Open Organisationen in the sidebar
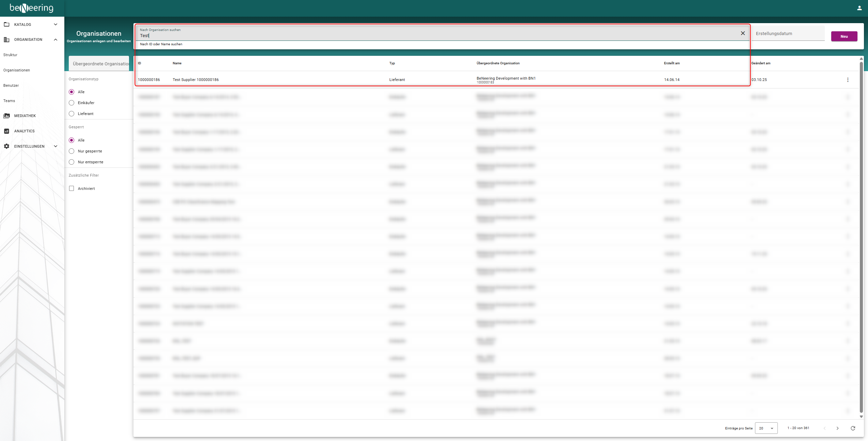868x441 pixels. point(17,70)
